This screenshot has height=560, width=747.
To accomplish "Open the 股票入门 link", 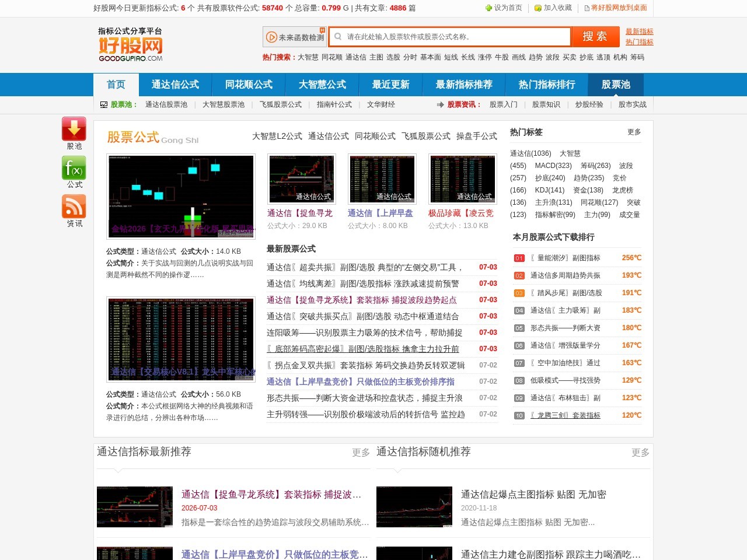I will tap(504, 105).
